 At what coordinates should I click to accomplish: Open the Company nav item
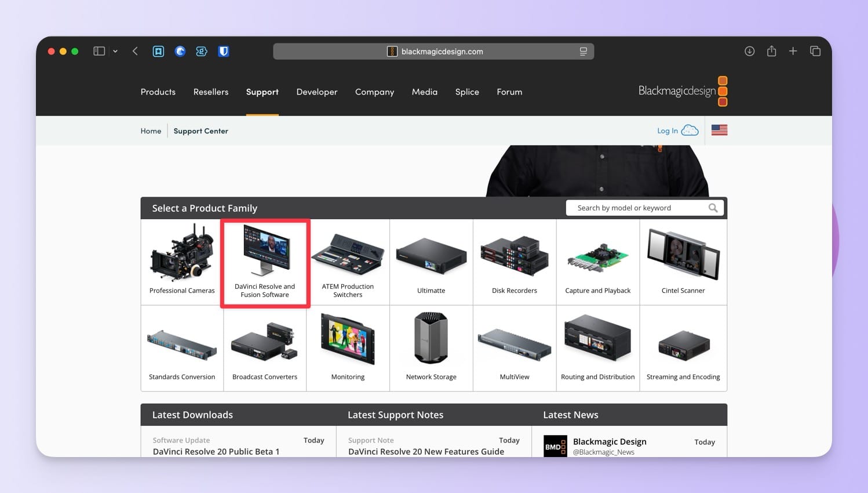pos(374,92)
